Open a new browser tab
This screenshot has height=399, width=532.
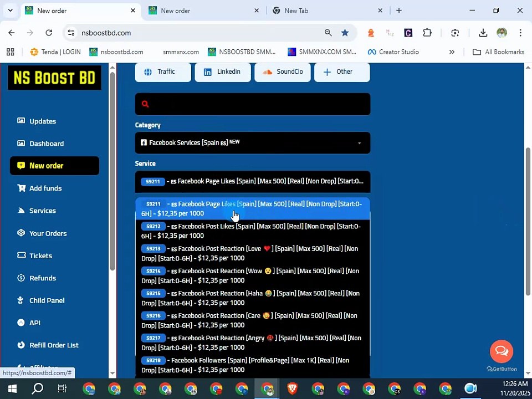[399, 11]
